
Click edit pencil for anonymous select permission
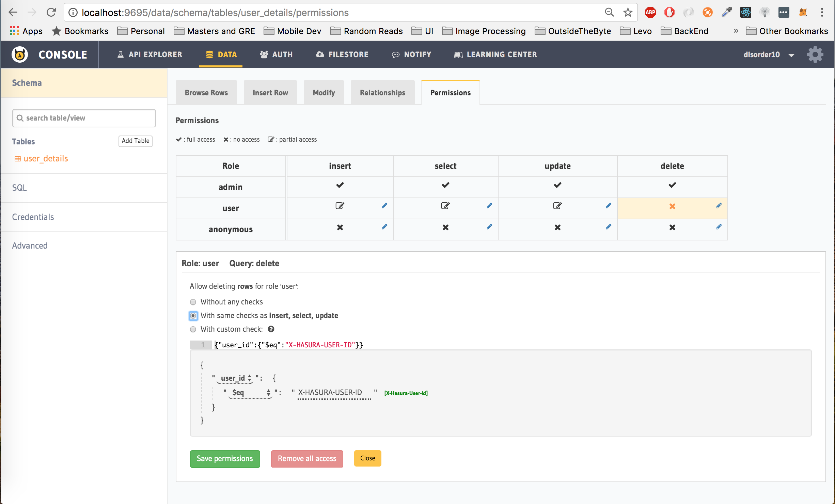[489, 227]
